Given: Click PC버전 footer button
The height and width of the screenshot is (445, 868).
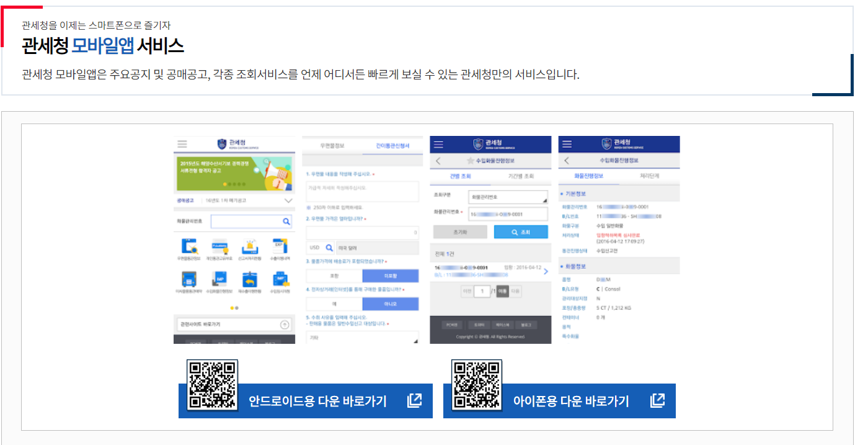Looking at the screenshot, I should click(451, 325).
